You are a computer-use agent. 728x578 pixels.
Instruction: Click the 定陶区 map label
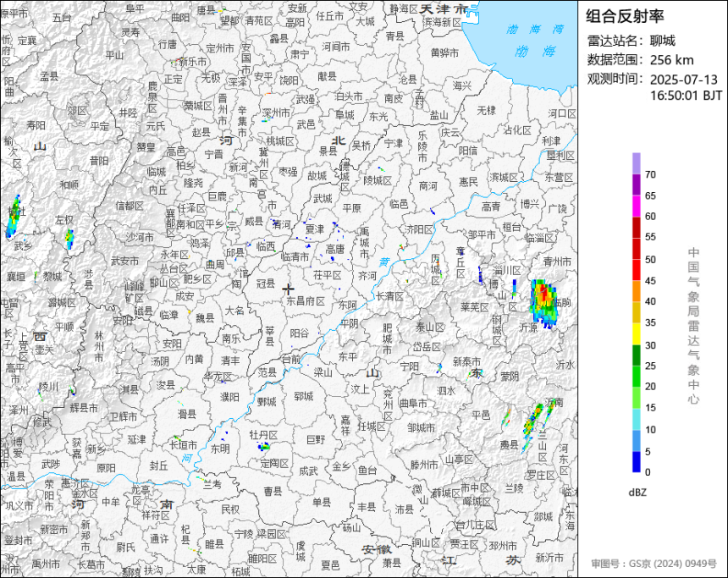[x=274, y=463]
